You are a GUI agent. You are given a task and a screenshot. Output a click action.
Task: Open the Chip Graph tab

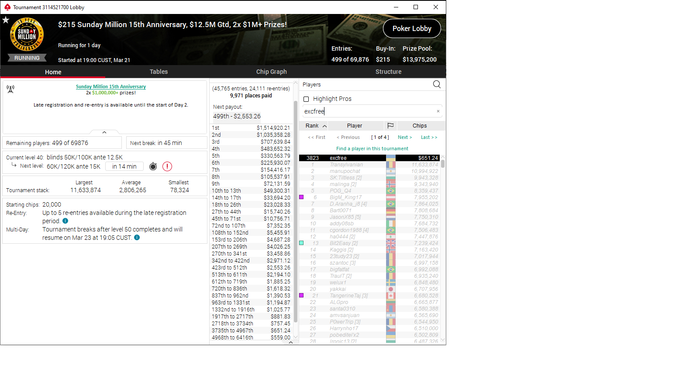pyautogui.click(x=271, y=71)
